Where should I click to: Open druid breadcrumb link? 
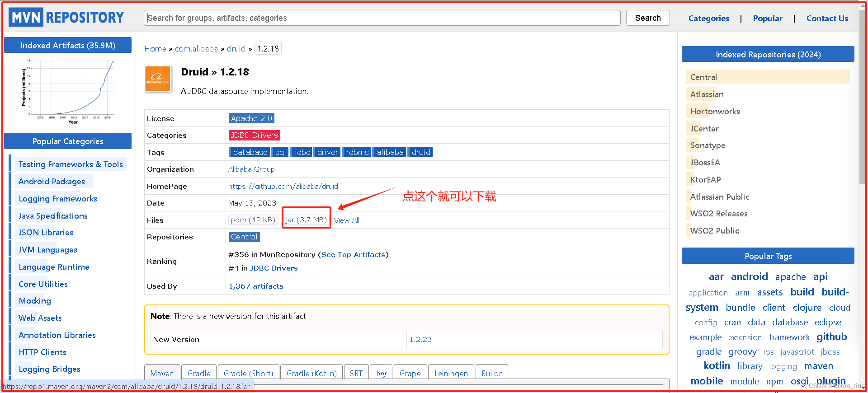tap(236, 49)
